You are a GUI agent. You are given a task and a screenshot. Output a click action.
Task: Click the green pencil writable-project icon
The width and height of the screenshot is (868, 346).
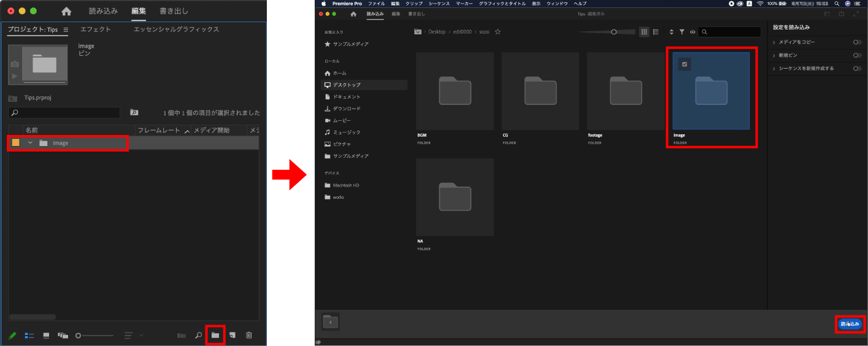point(12,336)
